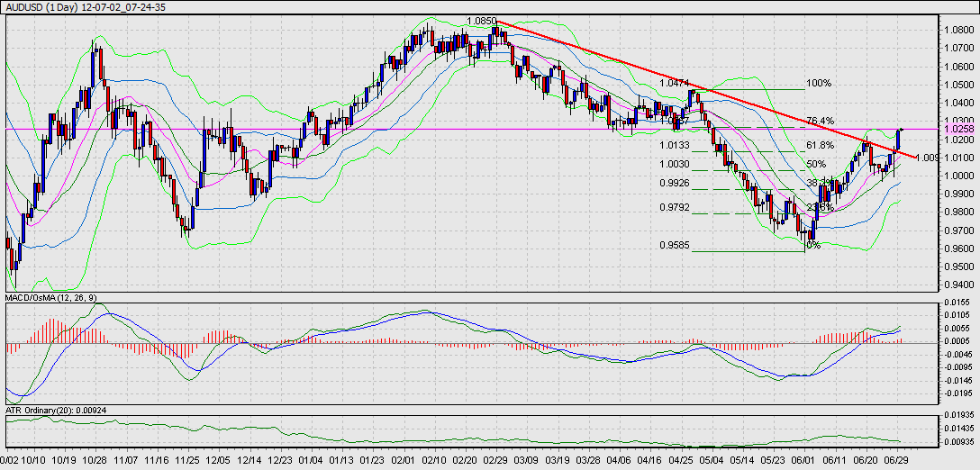Click the 0.9792 Fibonacci price label

675,207
